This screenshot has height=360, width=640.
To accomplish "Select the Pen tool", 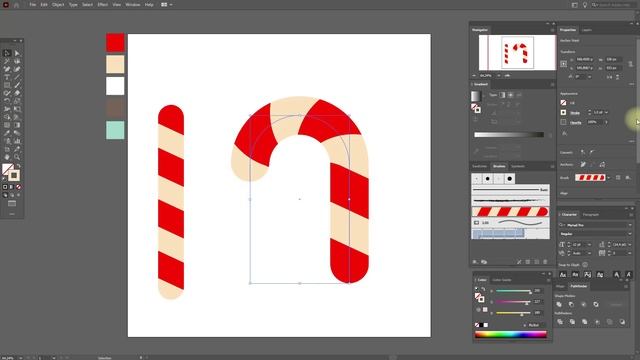I will tap(7, 69).
